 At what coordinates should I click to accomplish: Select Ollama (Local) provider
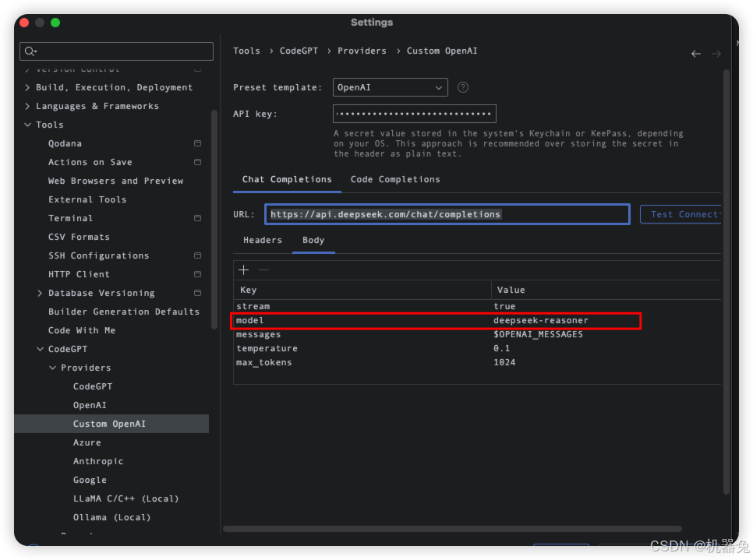112,518
